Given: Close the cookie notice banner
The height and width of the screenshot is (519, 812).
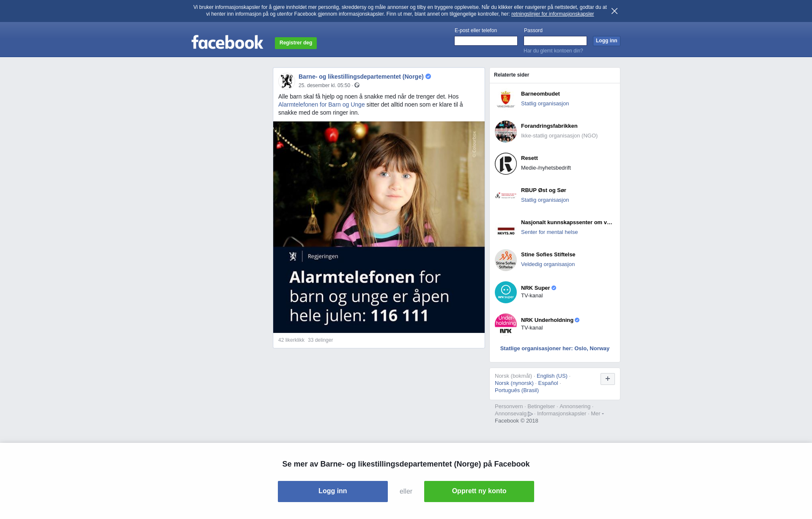Looking at the screenshot, I should [x=614, y=11].
